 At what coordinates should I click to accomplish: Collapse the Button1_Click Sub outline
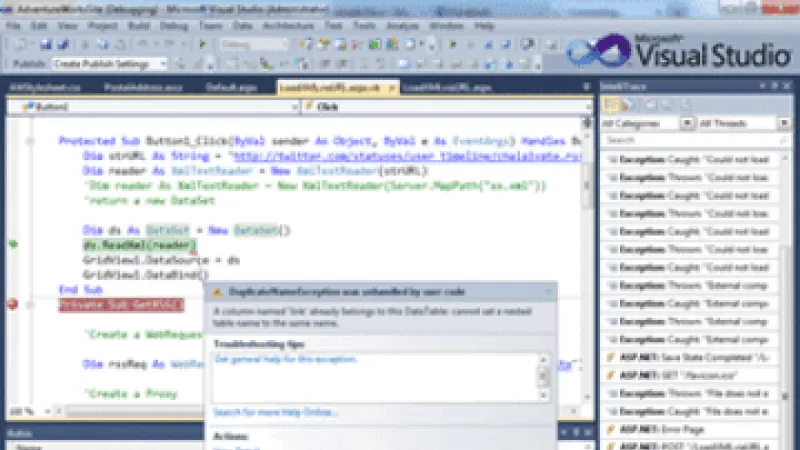click(x=30, y=141)
